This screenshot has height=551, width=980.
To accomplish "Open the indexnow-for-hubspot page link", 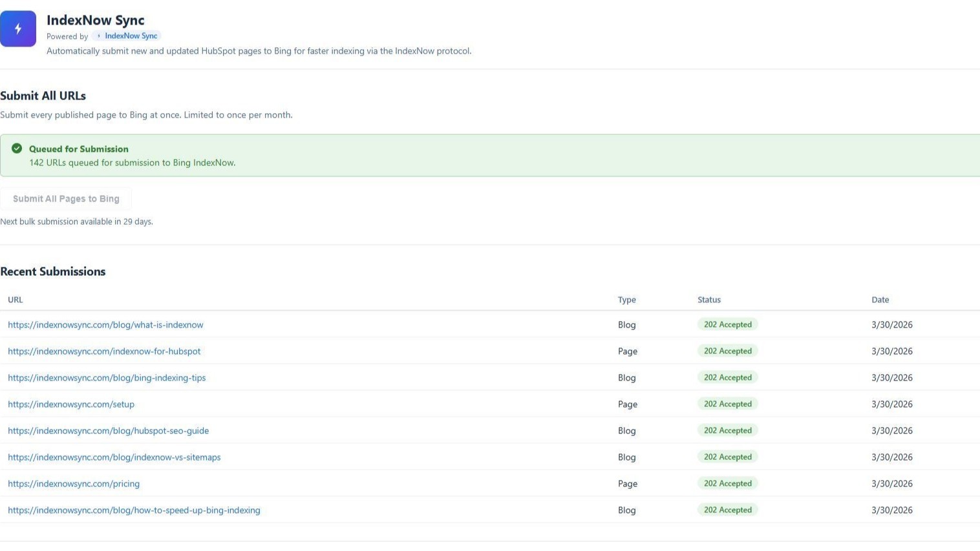I will point(104,351).
